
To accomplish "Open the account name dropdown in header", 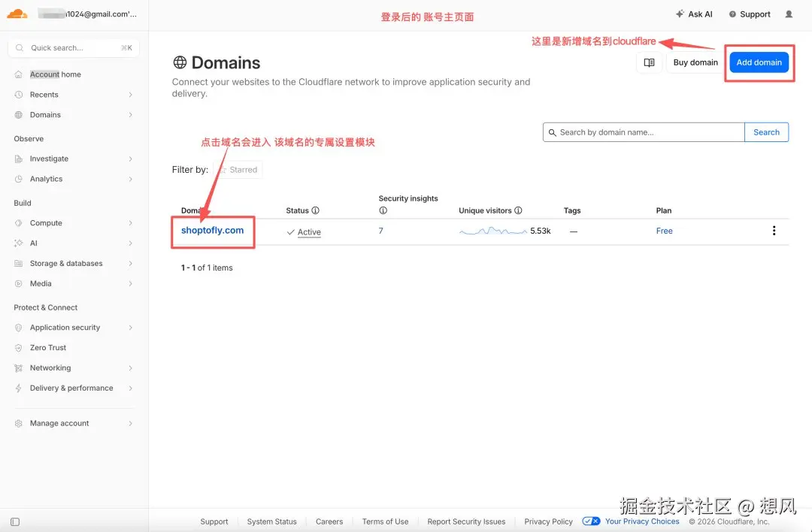I will tap(87, 14).
